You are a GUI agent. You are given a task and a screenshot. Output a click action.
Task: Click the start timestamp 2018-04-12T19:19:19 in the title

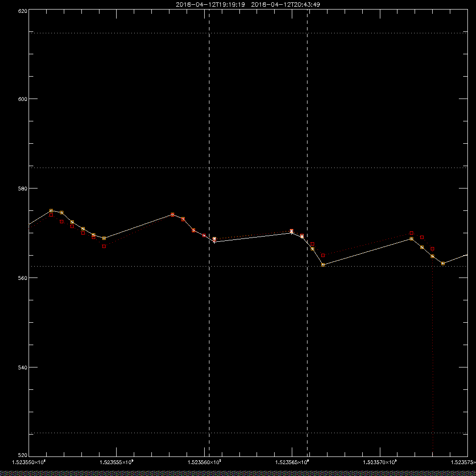click(210, 5)
